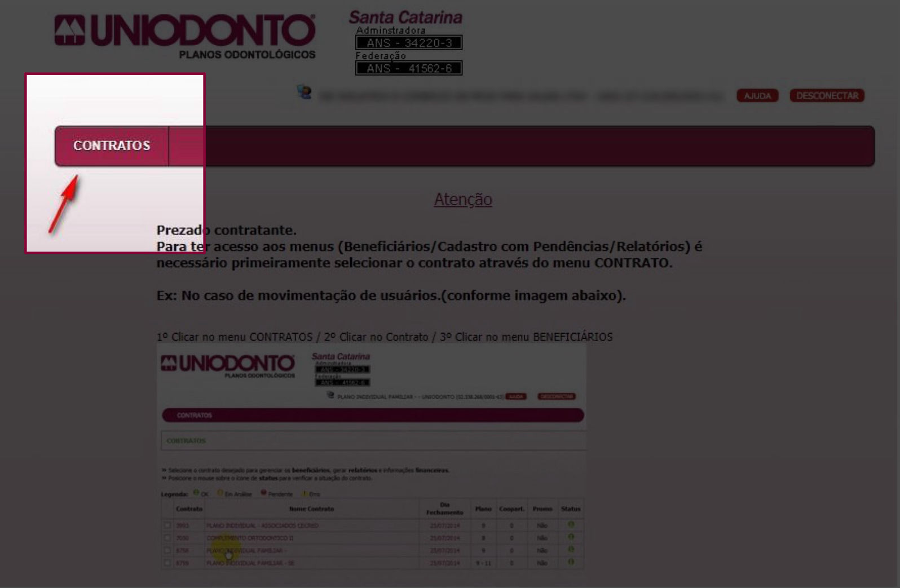Click the large Santa Catarina title
900x588 pixels.
click(x=405, y=17)
